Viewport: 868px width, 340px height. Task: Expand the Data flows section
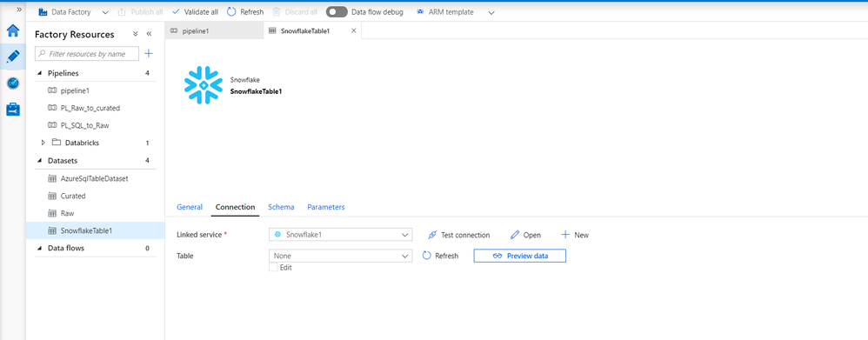(x=40, y=249)
